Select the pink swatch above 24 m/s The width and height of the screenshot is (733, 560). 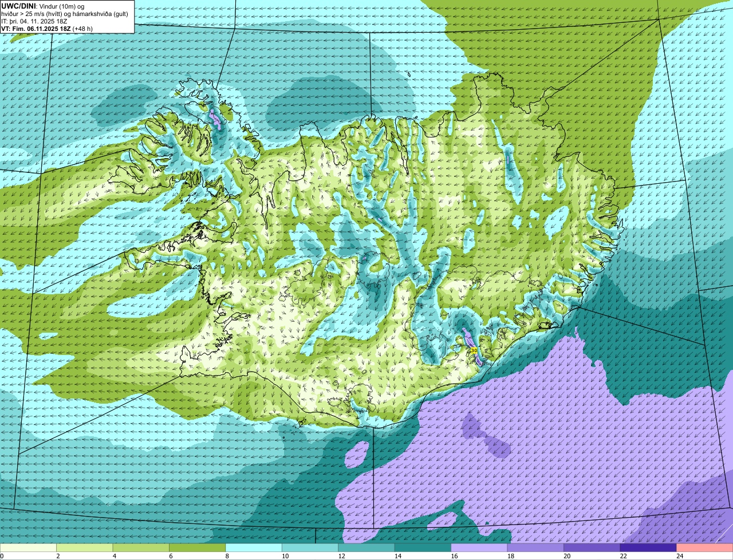tap(706, 548)
